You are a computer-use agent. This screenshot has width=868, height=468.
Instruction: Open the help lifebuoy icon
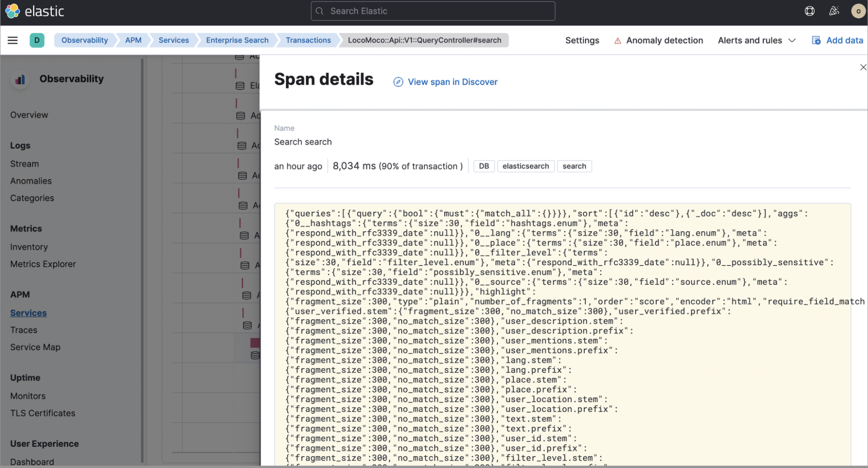pyautogui.click(x=810, y=11)
